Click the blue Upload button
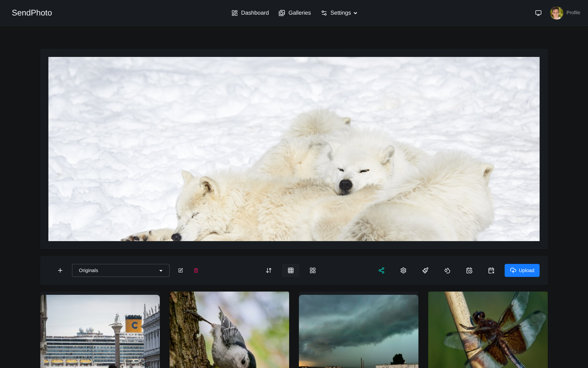The height and width of the screenshot is (368, 588). [x=522, y=270]
